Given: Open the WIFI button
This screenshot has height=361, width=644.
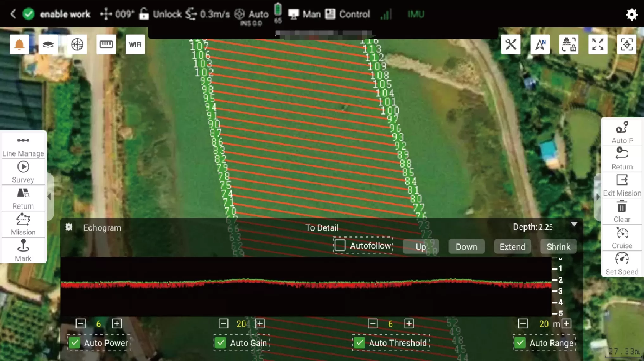Looking at the screenshot, I should 135,45.
